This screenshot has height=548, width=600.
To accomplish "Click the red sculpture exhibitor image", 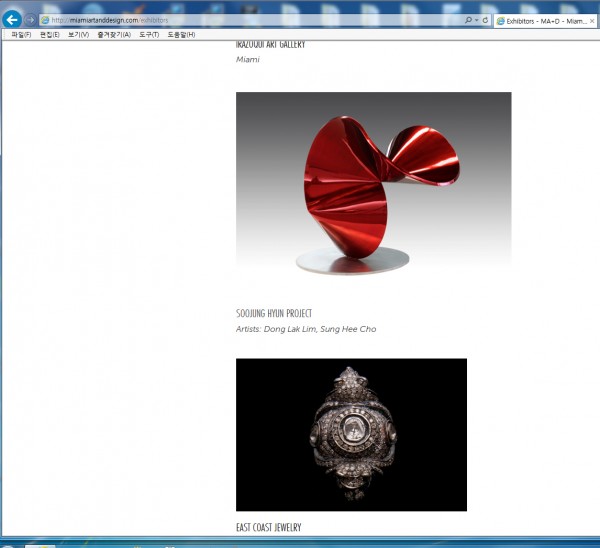I will pyautogui.click(x=373, y=183).
